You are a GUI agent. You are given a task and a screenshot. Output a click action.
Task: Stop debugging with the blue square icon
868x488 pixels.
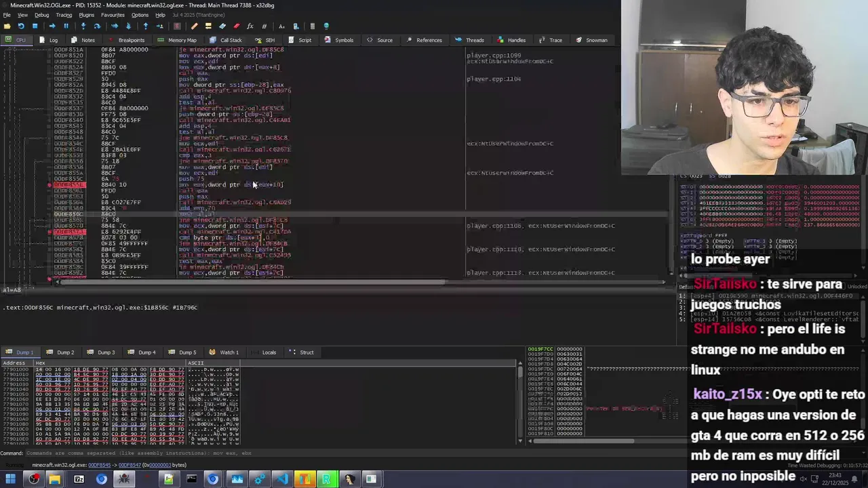coord(35,26)
